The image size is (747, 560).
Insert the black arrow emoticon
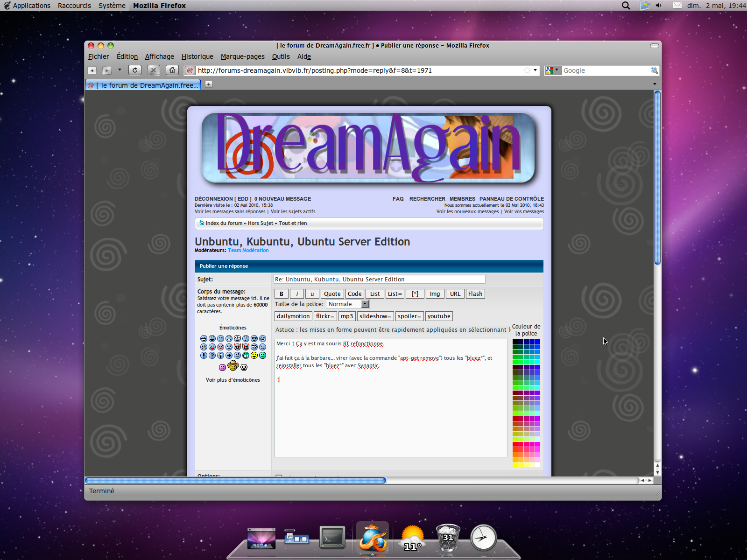click(229, 355)
